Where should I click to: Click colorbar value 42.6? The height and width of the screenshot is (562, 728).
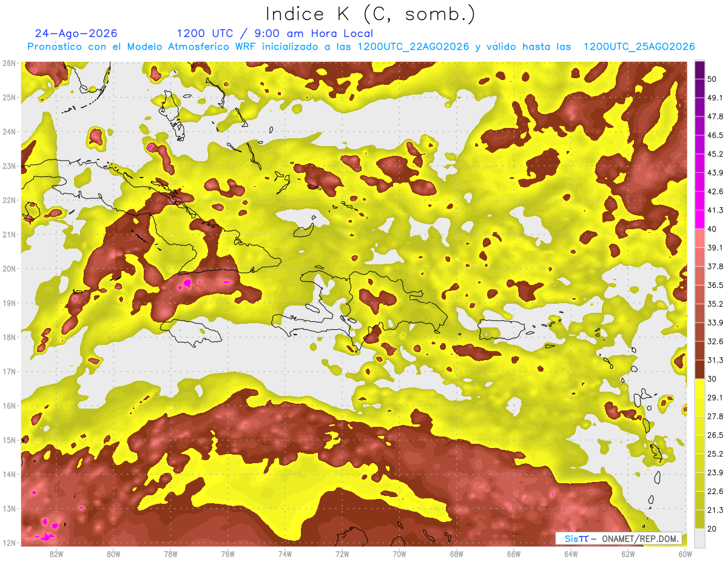[715, 192]
